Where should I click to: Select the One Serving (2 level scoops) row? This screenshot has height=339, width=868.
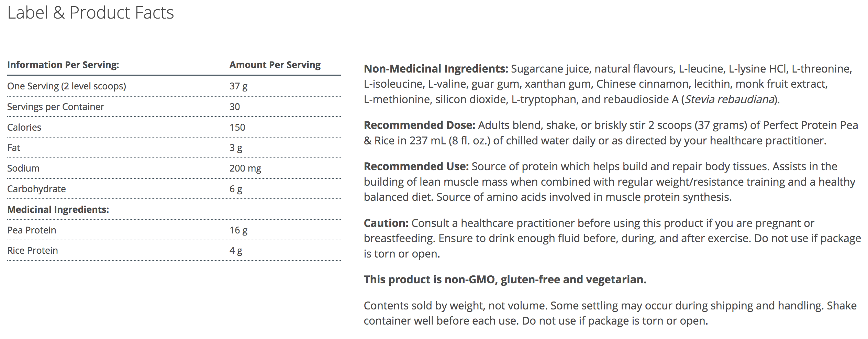click(67, 86)
